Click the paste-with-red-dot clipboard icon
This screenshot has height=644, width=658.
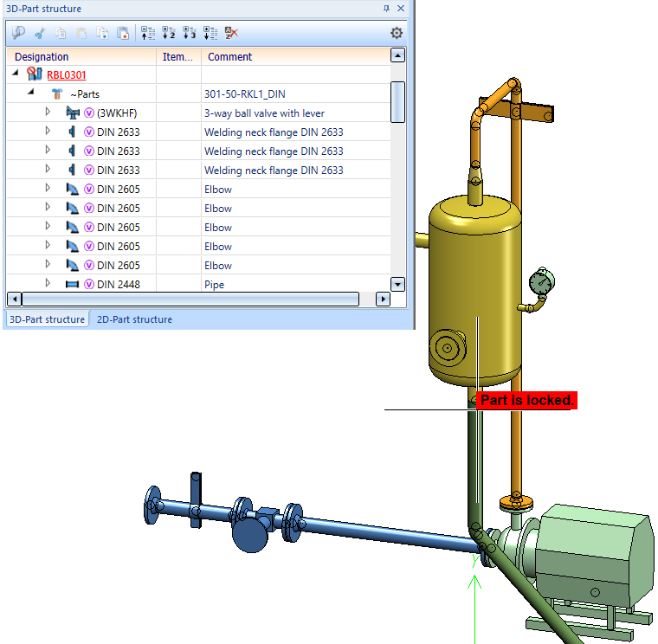tap(123, 33)
